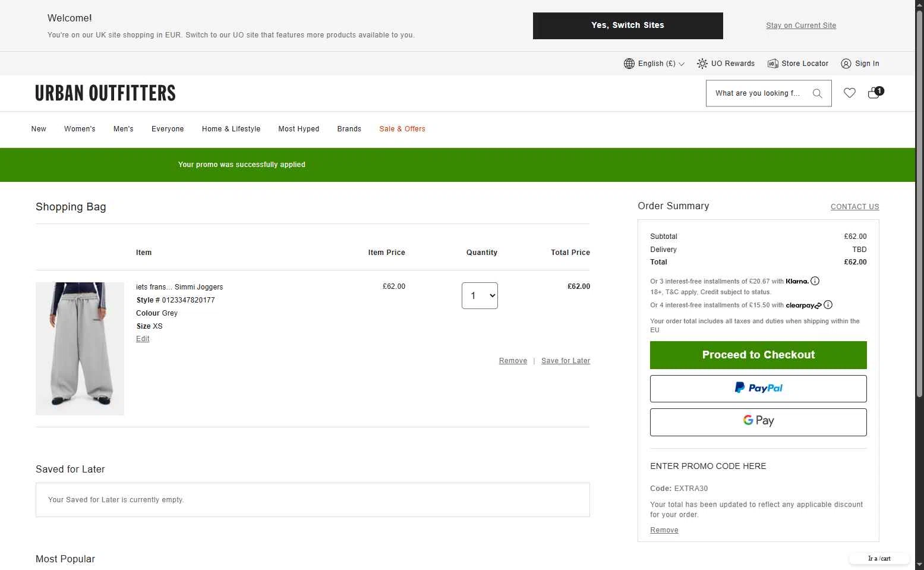Click the search magnifier icon
Screen dimensions: 924x570
tap(818, 93)
